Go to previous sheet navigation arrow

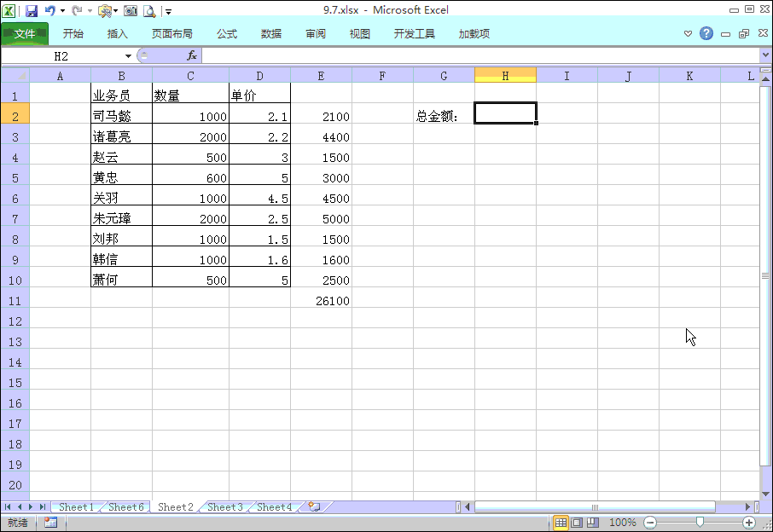[20, 506]
